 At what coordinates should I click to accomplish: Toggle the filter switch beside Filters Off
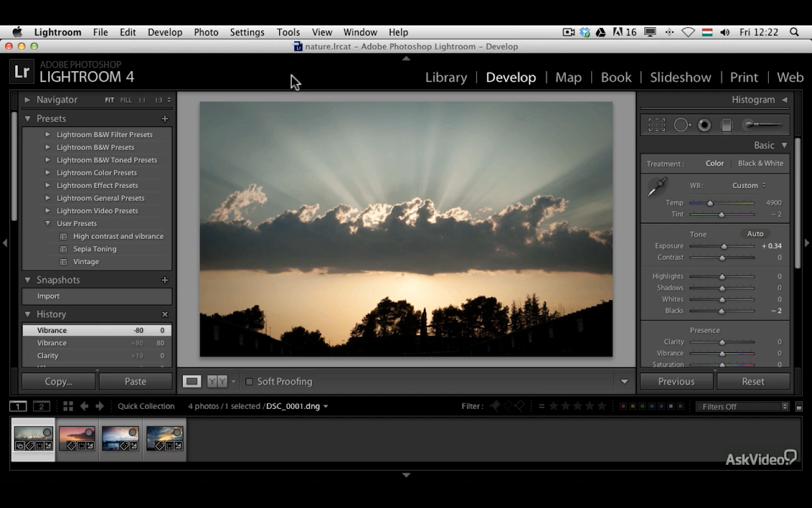pyautogui.click(x=799, y=406)
